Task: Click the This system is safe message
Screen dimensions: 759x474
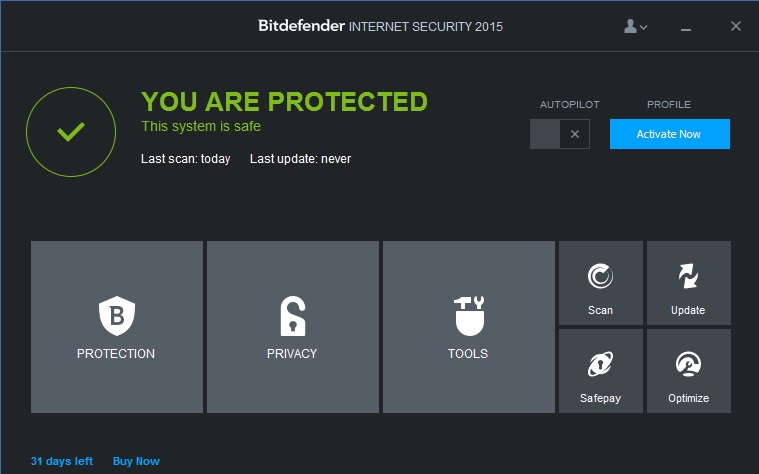Action: [201, 127]
